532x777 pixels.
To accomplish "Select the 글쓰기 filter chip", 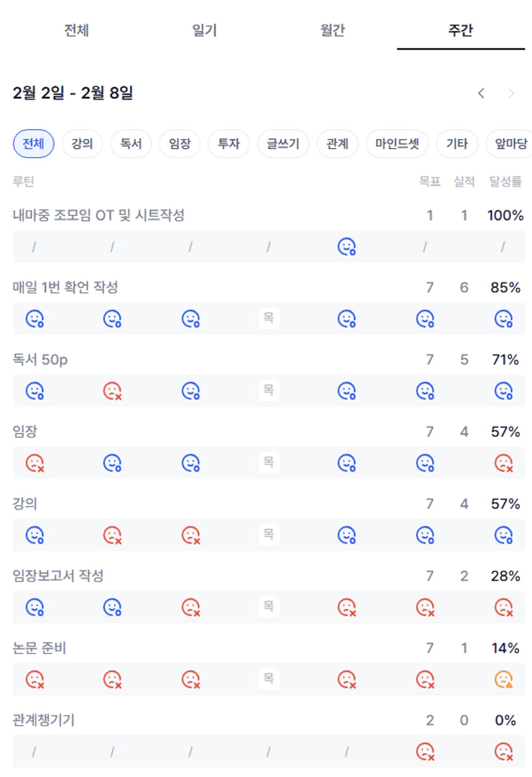I will click(x=283, y=143).
